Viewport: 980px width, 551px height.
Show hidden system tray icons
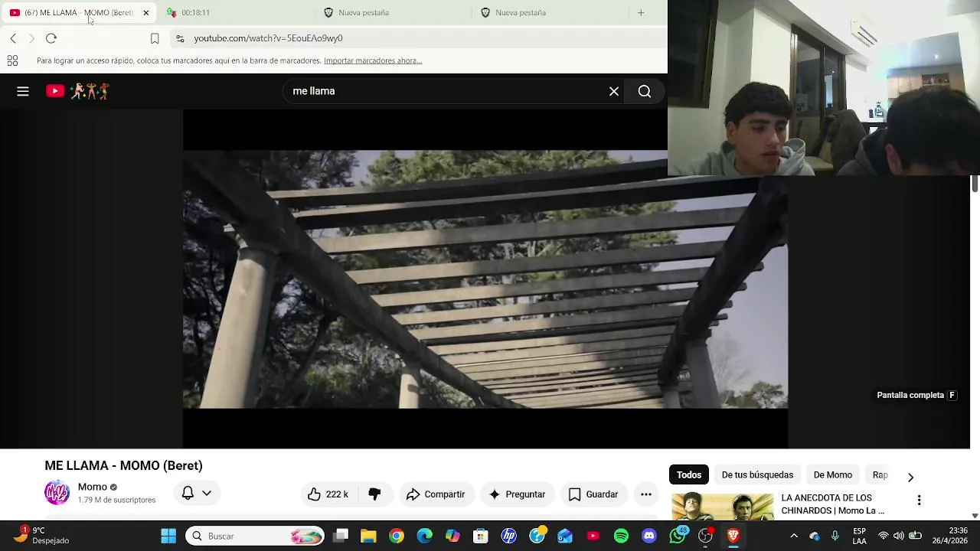click(794, 536)
